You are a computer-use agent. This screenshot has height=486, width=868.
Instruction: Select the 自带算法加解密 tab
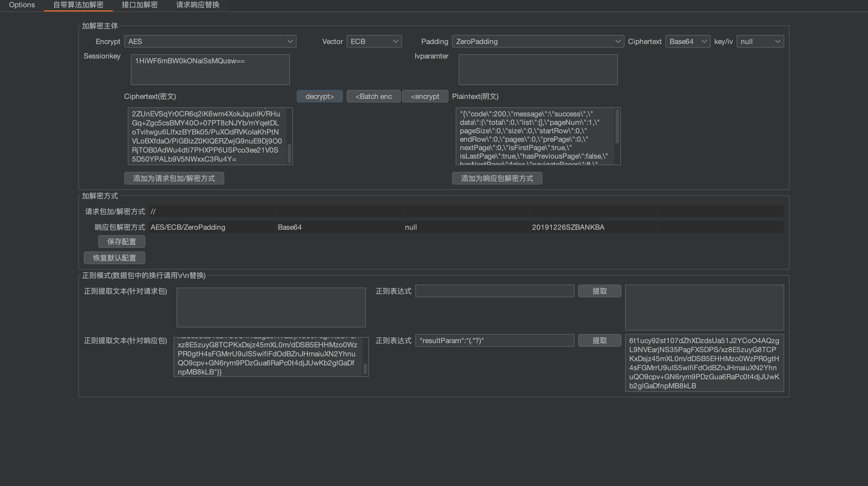(x=78, y=5)
